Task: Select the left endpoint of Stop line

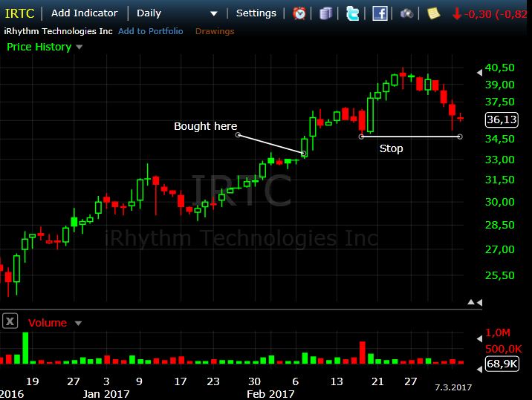Action: (361, 137)
